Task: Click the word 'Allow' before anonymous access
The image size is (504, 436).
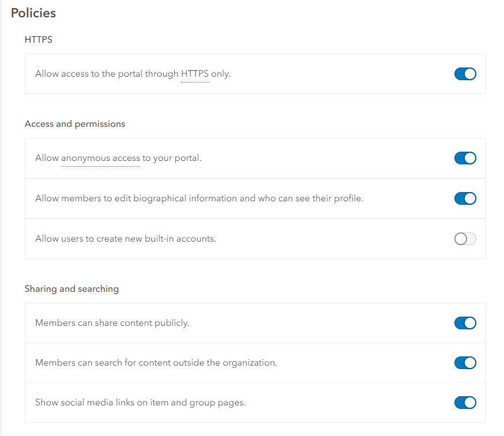Action: point(47,158)
